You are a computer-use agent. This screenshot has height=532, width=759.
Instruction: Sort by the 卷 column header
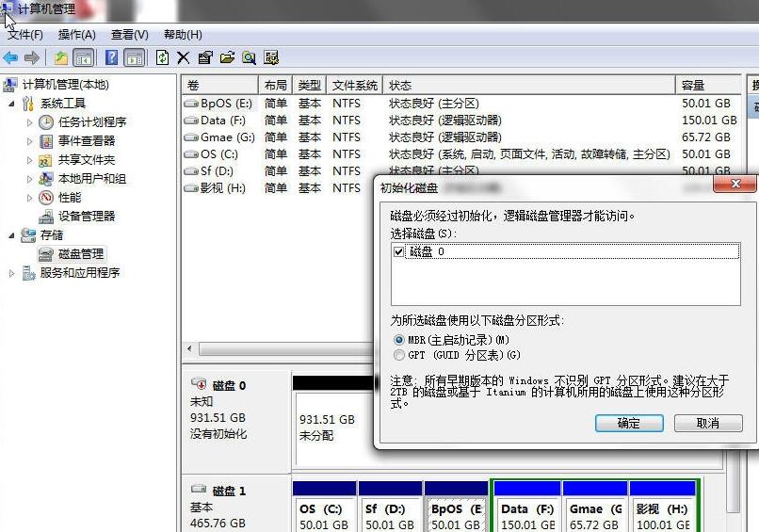pos(220,86)
